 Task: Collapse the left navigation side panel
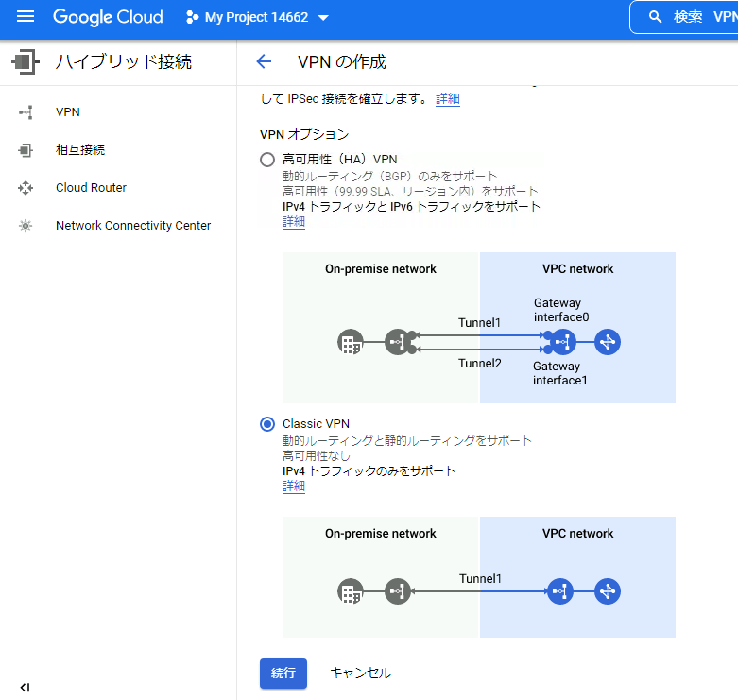25,687
